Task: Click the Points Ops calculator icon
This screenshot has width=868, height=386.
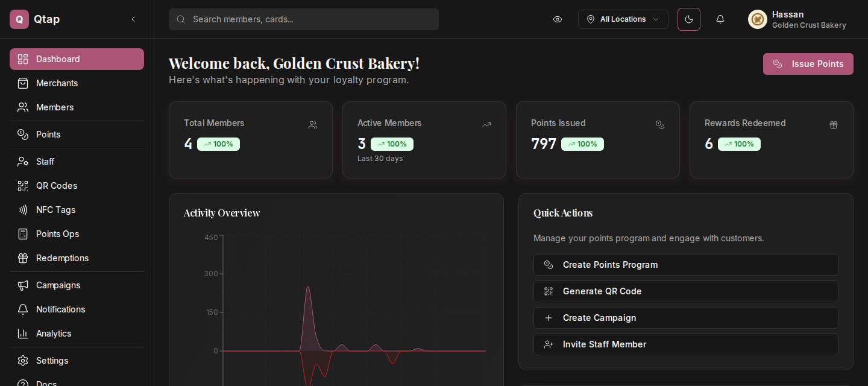Action: tap(23, 234)
